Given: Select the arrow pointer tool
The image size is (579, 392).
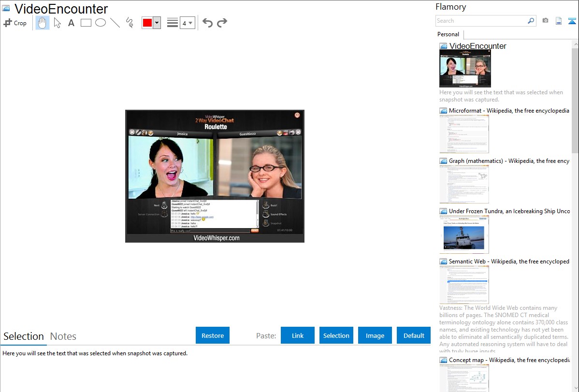Looking at the screenshot, I should tap(57, 23).
